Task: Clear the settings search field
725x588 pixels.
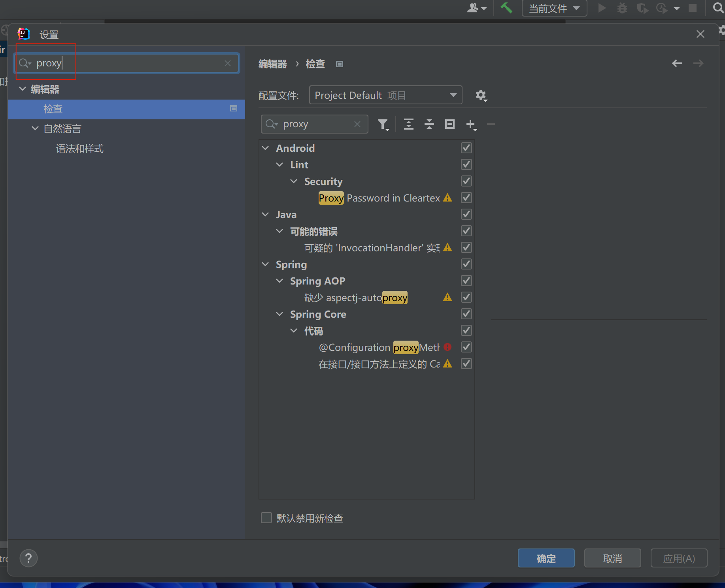Action: coord(228,63)
